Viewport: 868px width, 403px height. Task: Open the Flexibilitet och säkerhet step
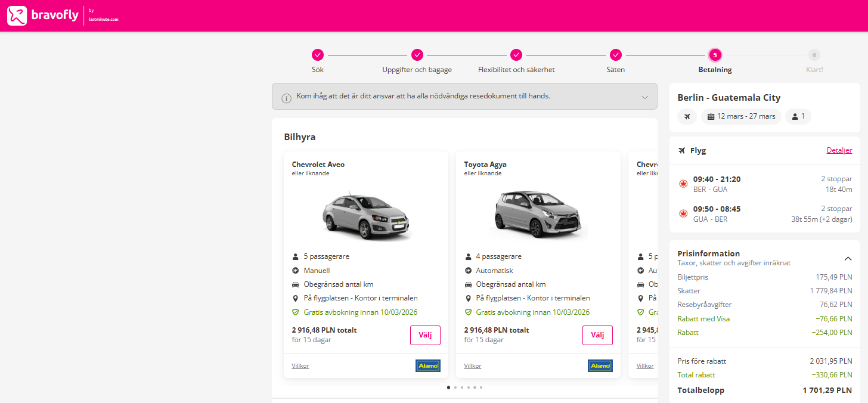coord(516,55)
